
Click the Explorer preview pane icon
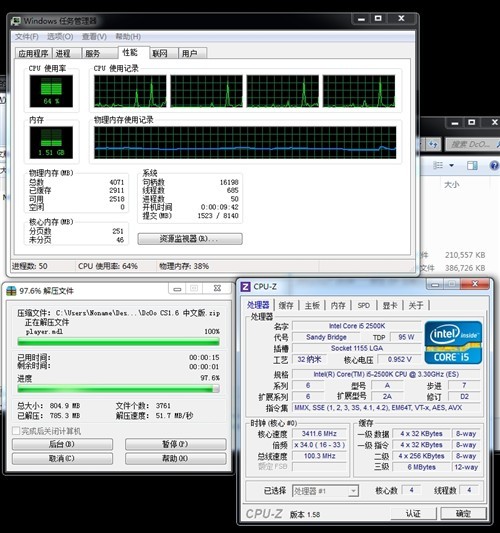pyautogui.click(x=472, y=166)
